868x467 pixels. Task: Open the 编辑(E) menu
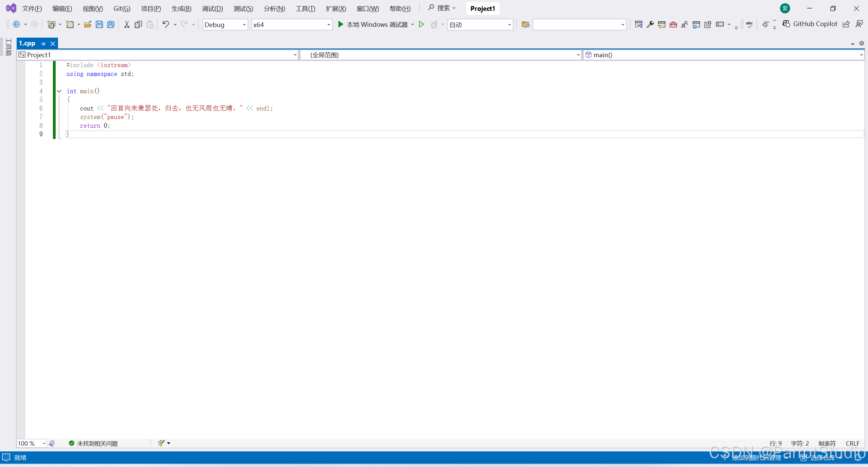tap(62, 8)
